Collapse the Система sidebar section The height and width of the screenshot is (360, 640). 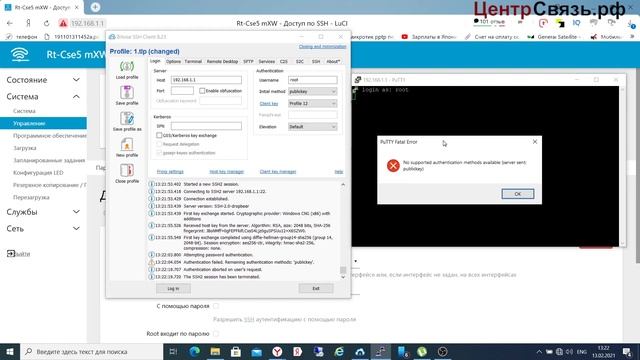tap(76, 96)
